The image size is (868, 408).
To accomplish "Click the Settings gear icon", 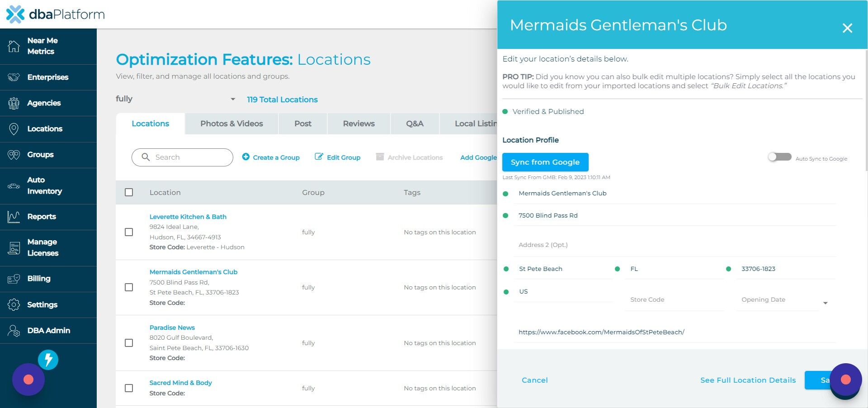I will click(x=14, y=304).
